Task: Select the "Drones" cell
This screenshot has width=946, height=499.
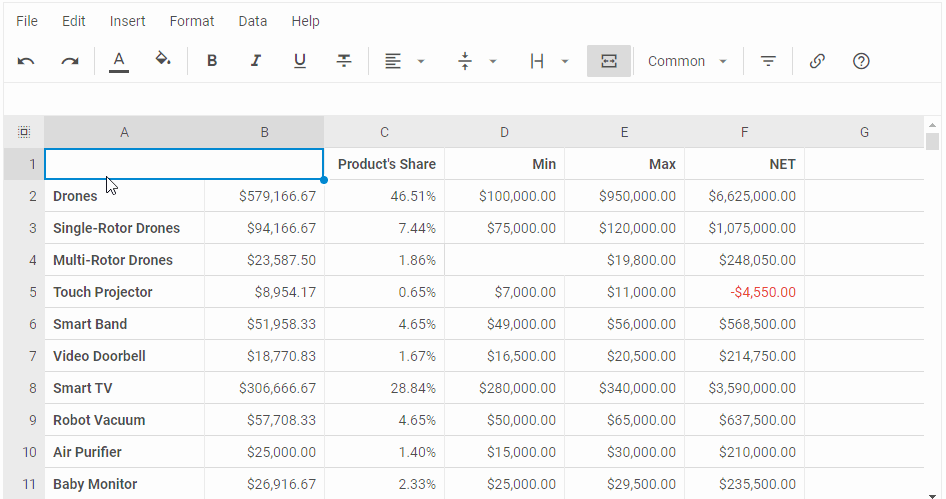Action: 124,196
